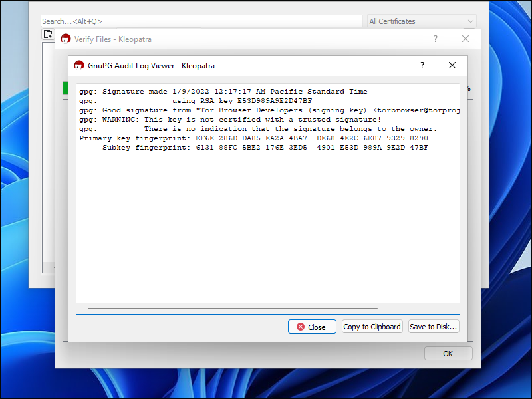Click the new tab icon below search field
532x399 pixels.
pyautogui.click(x=48, y=34)
